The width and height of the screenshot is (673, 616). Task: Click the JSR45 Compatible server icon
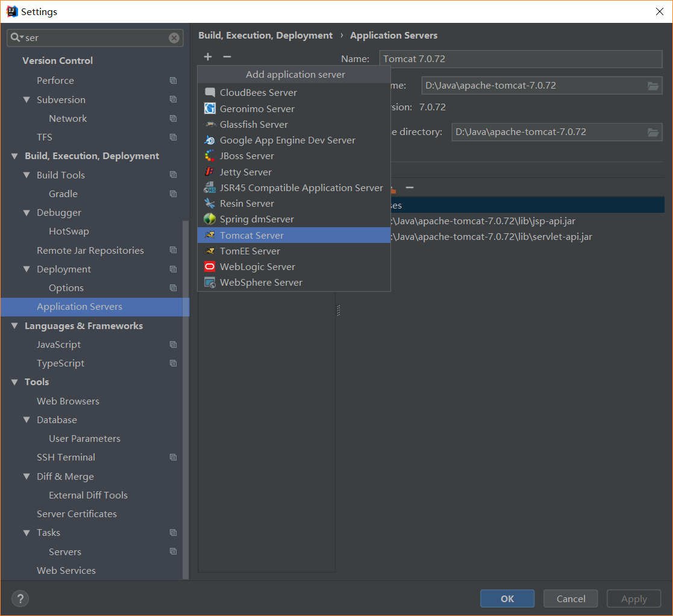[x=210, y=187]
